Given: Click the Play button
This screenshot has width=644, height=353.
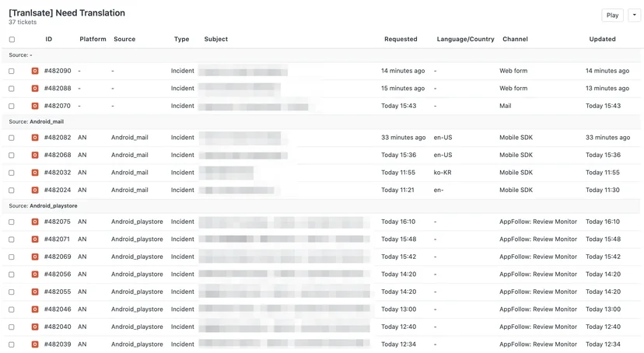Looking at the screenshot, I should (612, 16).
